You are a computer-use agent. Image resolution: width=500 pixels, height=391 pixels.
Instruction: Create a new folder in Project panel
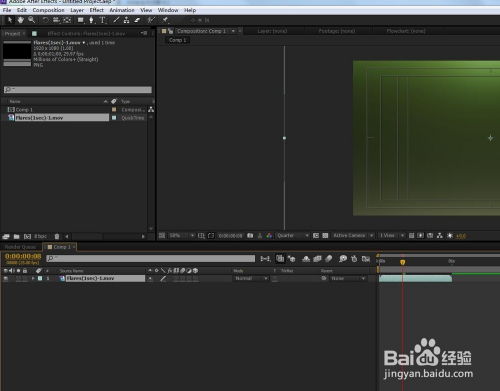coord(16,236)
